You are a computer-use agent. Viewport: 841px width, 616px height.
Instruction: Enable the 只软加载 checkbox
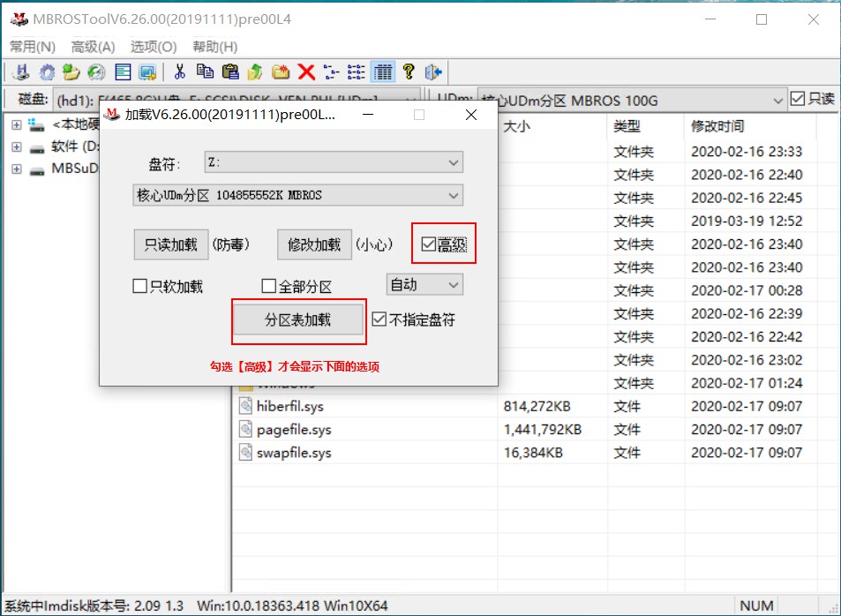click(139, 284)
